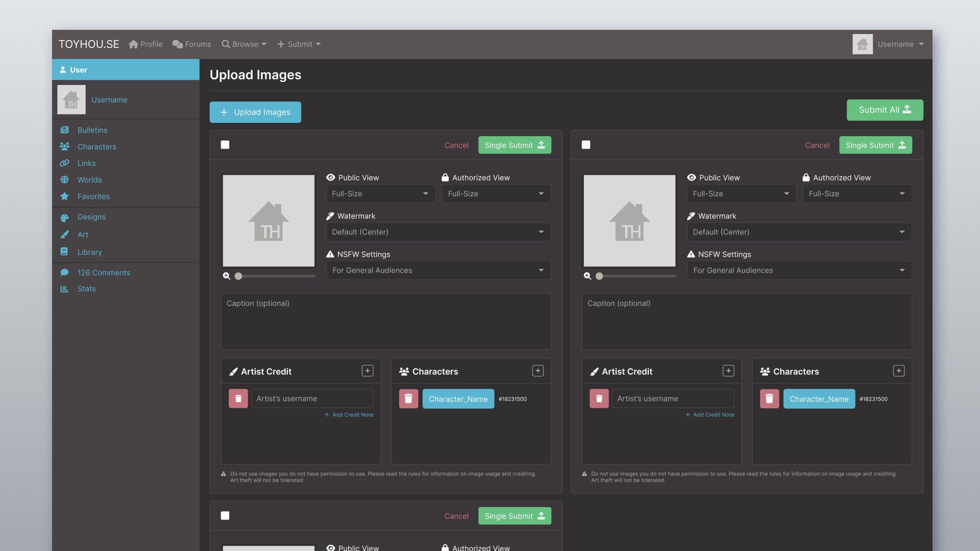
Task: Click the sidebar profile avatar image
Action: tap(72, 99)
